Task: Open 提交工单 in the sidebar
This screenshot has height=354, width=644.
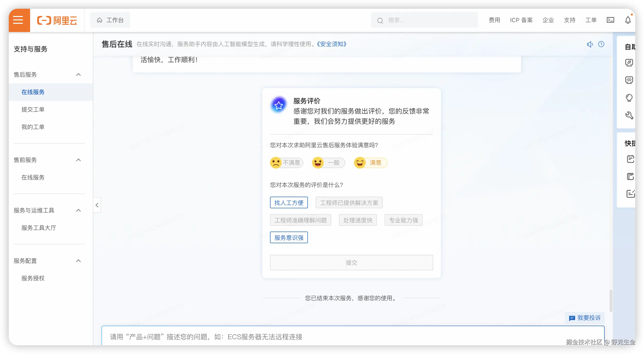Action: coord(33,109)
